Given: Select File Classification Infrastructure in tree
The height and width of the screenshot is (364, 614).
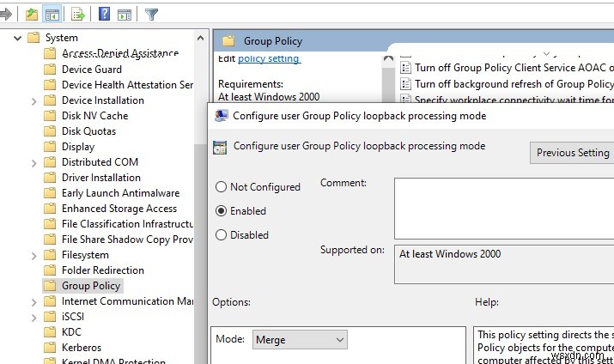Looking at the screenshot, I should pyautogui.click(x=127, y=224).
